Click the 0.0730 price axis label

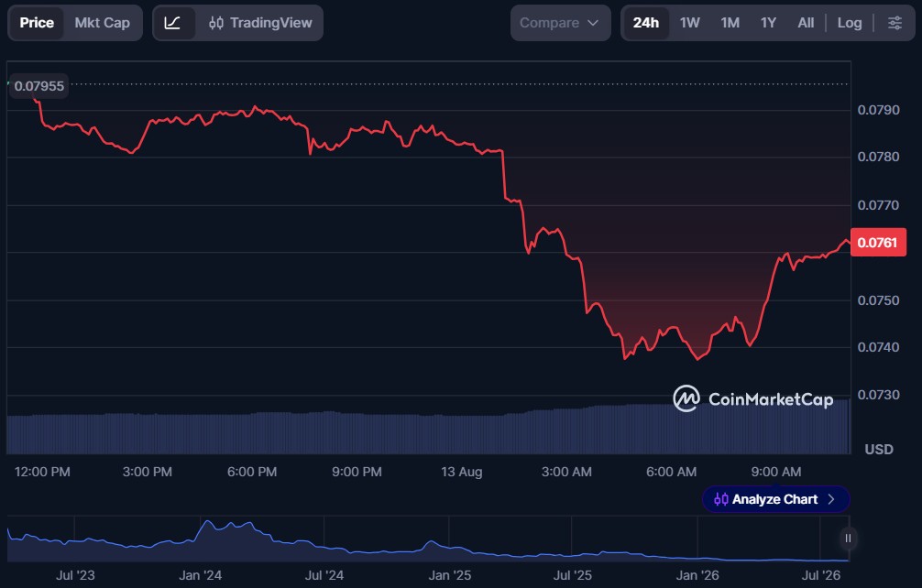879,395
